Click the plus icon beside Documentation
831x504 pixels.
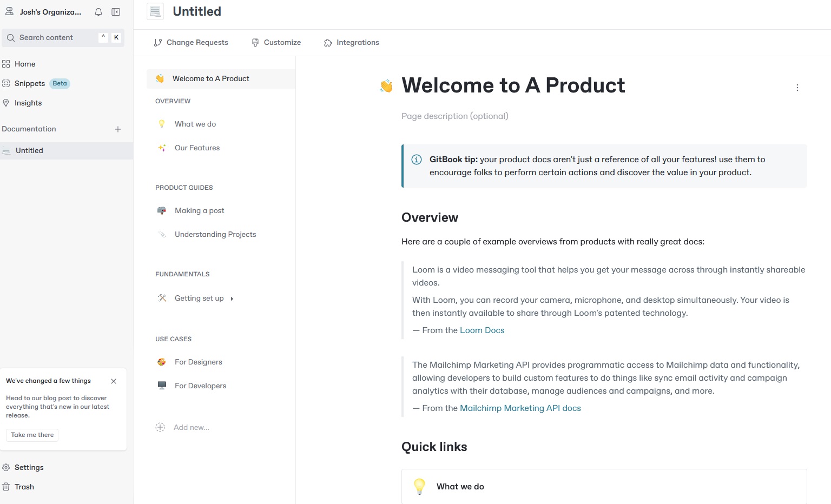coord(118,129)
